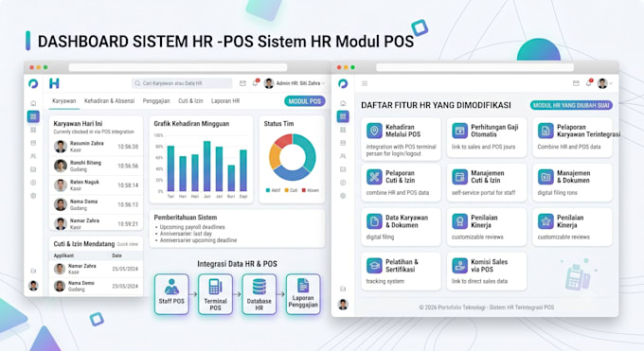This screenshot has height=351, width=644.
Task: Open Perhitungan Gaji Otomatis feature card
Action: [487, 137]
